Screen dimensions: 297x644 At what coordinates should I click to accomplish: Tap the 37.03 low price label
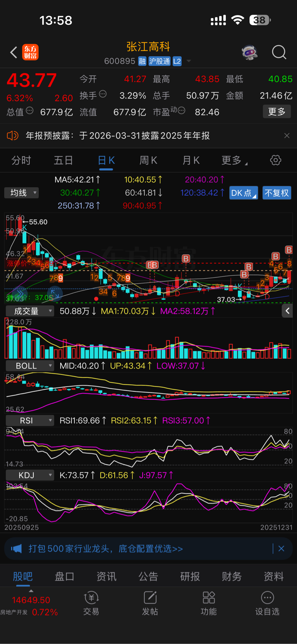coord(226,299)
